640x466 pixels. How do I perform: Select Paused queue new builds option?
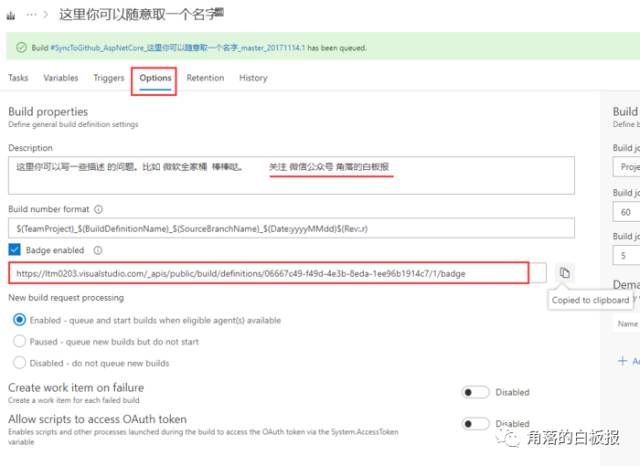click(20, 341)
